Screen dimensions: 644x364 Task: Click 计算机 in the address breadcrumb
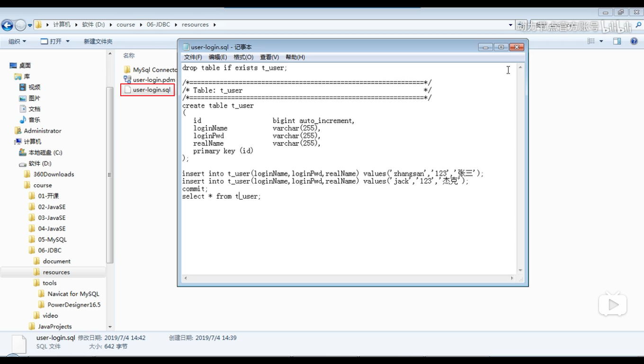coord(62,25)
